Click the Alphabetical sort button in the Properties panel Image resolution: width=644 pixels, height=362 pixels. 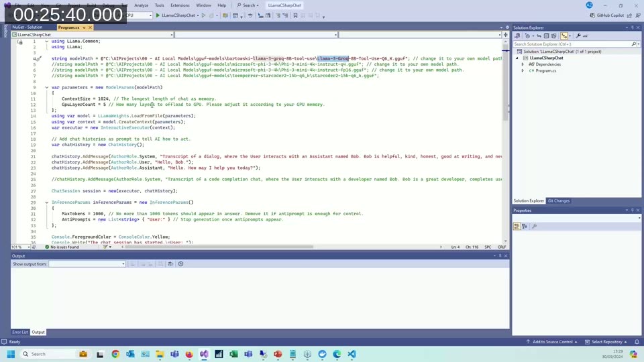[525, 226]
